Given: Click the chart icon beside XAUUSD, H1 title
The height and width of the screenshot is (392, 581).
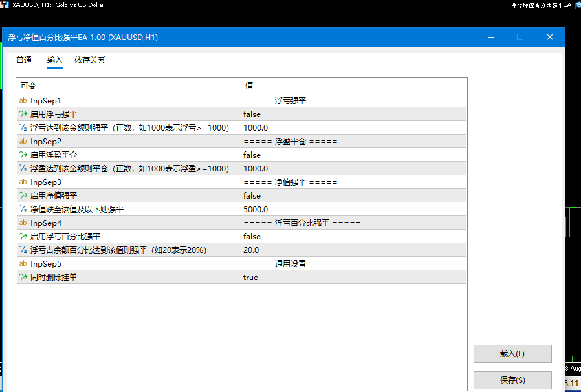Looking at the screenshot, I should (5, 5).
